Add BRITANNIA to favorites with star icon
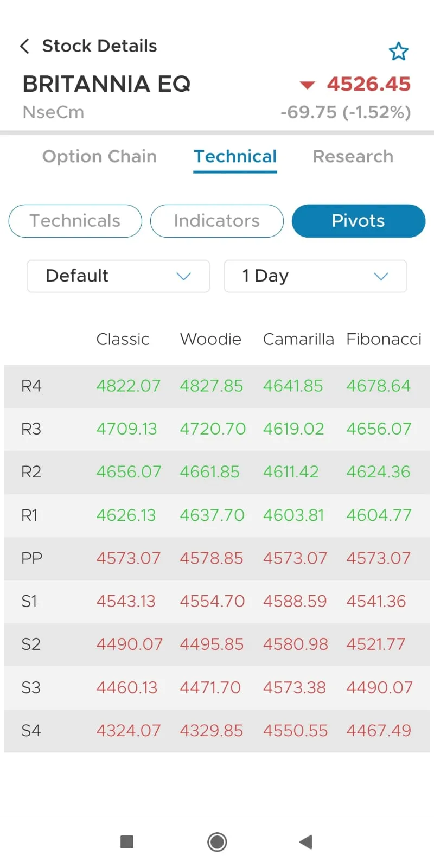 click(x=399, y=51)
